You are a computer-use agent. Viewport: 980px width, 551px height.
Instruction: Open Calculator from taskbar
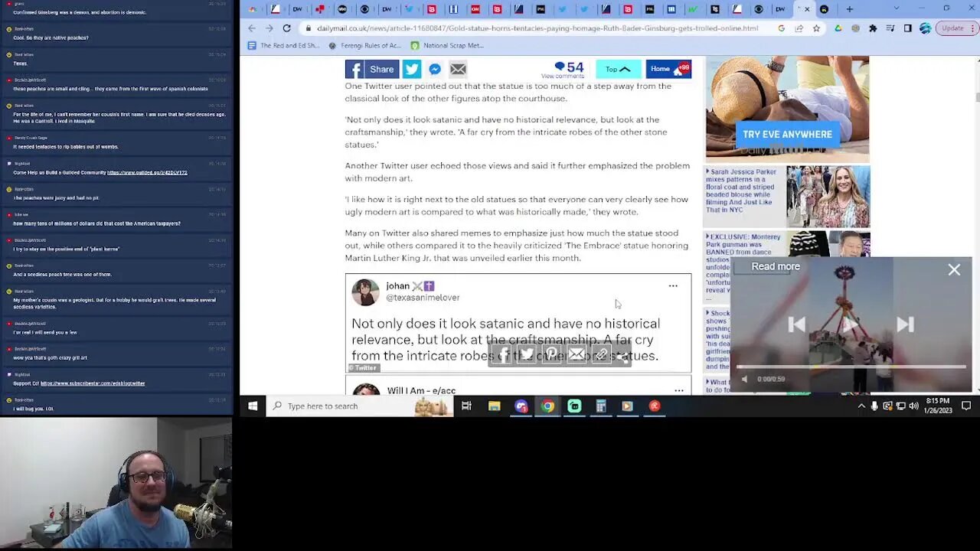pyautogui.click(x=601, y=406)
